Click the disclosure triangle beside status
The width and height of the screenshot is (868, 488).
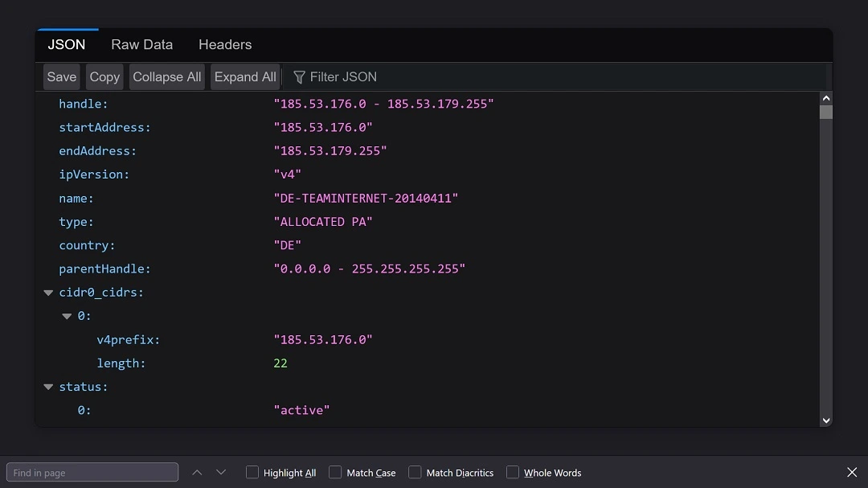tap(47, 386)
